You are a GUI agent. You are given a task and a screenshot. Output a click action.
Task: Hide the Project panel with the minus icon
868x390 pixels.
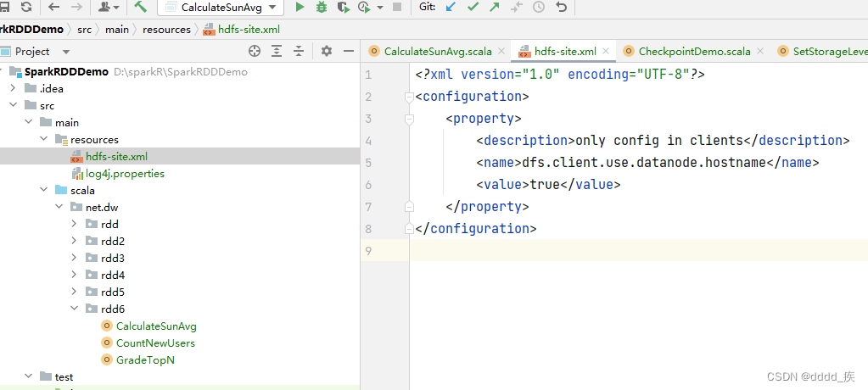[349, 52]
